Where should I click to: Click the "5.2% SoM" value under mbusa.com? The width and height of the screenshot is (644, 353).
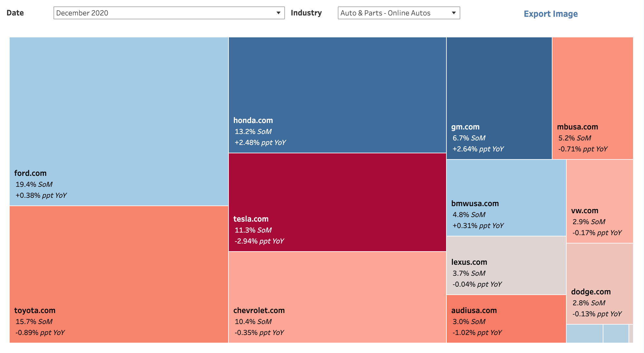tap(575, 138)
